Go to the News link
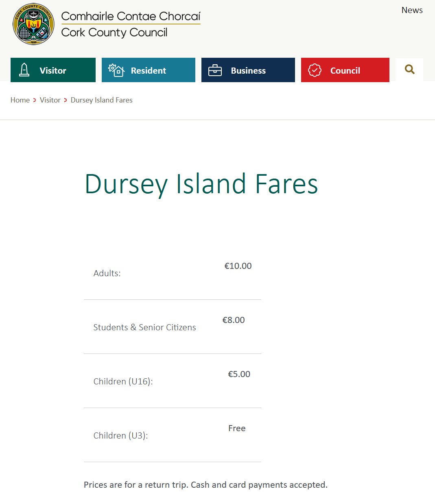 (x=412, y=10)
